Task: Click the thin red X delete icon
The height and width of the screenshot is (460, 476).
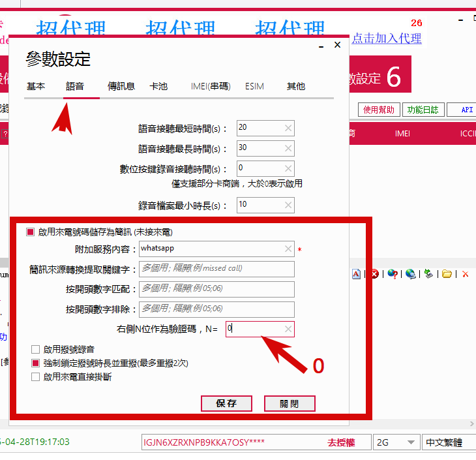Action: pos(466,274)
